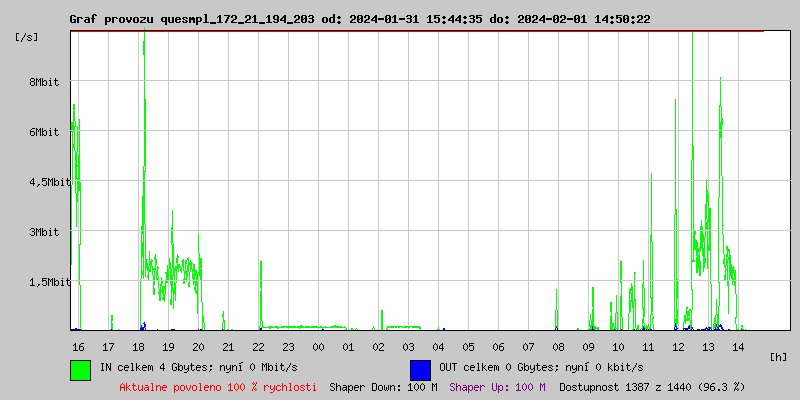Select hour 00 on the time axis
800x400 pixels.
coord(318,346)
